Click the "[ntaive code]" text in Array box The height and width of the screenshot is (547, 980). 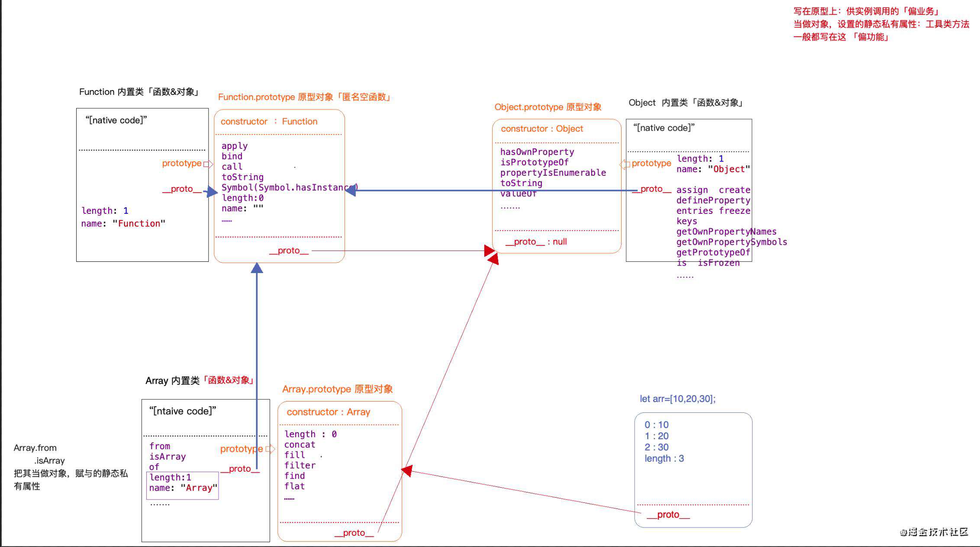click(x=182, y=411)
